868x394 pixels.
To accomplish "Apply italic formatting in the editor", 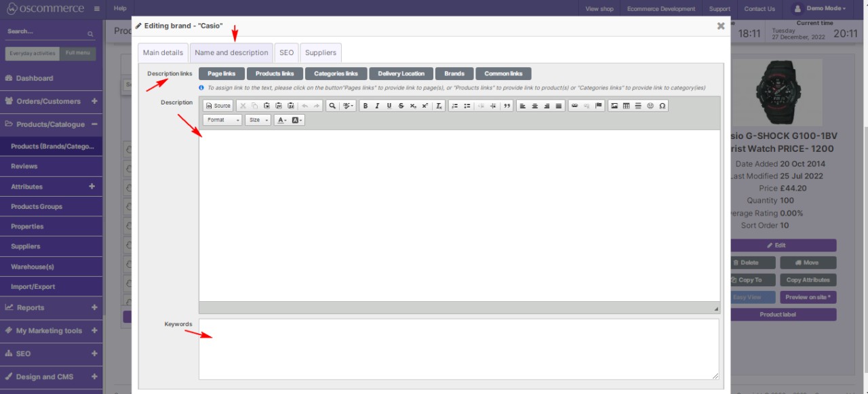I will pyautogui.click(x=377, y=106).
